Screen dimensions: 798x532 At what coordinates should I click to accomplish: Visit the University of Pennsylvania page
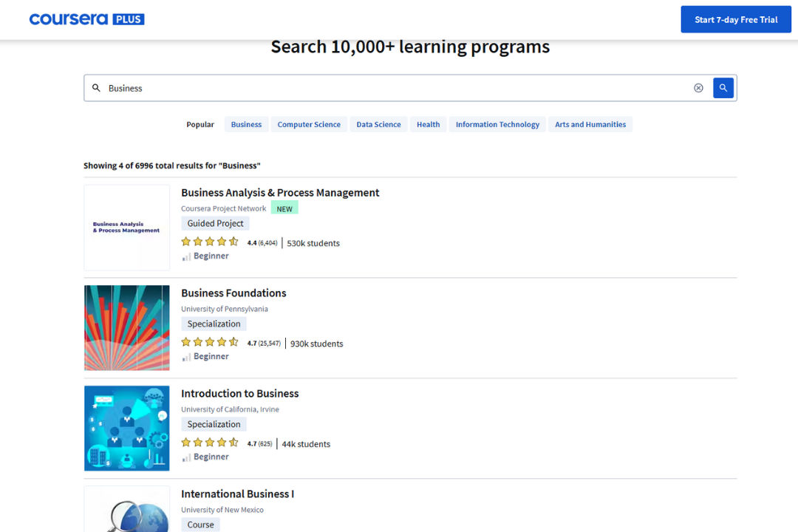[224, 308]
